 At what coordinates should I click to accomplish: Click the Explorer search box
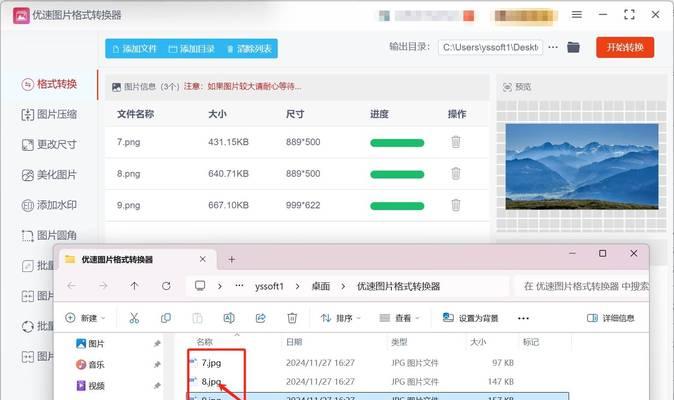point(582,287)
